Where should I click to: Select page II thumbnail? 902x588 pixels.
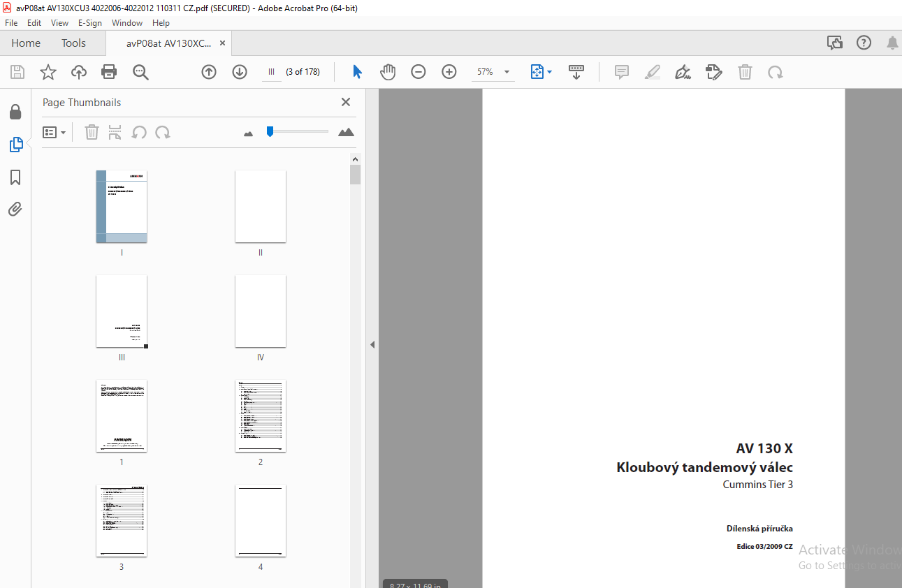[261, 207]
